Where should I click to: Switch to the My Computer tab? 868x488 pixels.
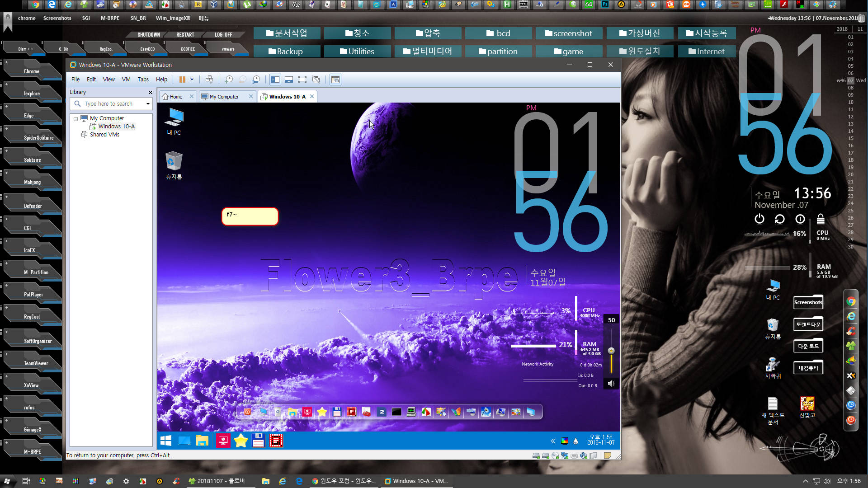coord(224,97)
